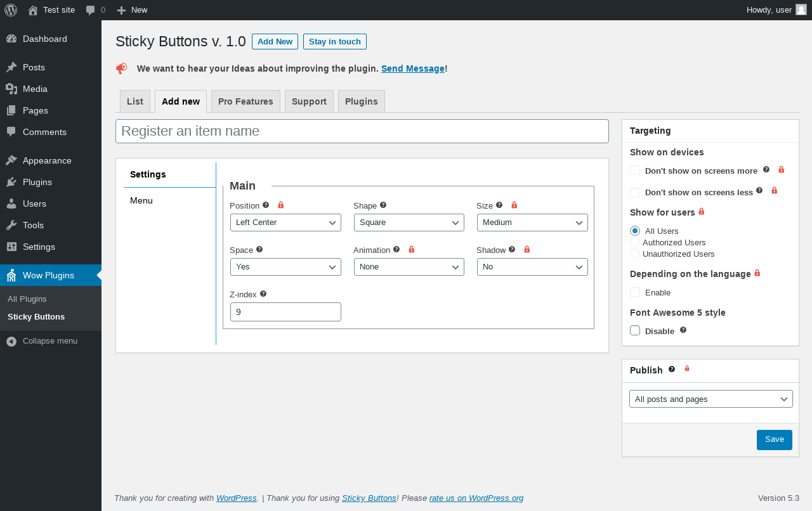
Task: Open All Plugins submenu item
Action: tap(27, 299)
